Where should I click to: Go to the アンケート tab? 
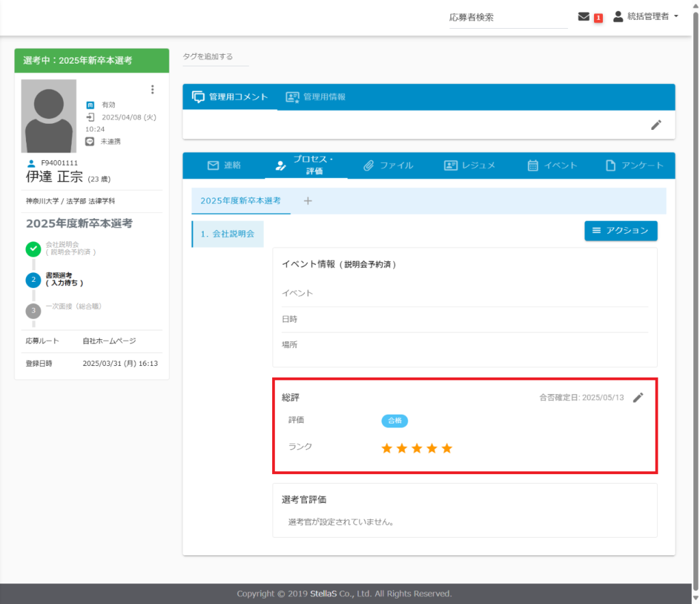click(x=634, y=166)
